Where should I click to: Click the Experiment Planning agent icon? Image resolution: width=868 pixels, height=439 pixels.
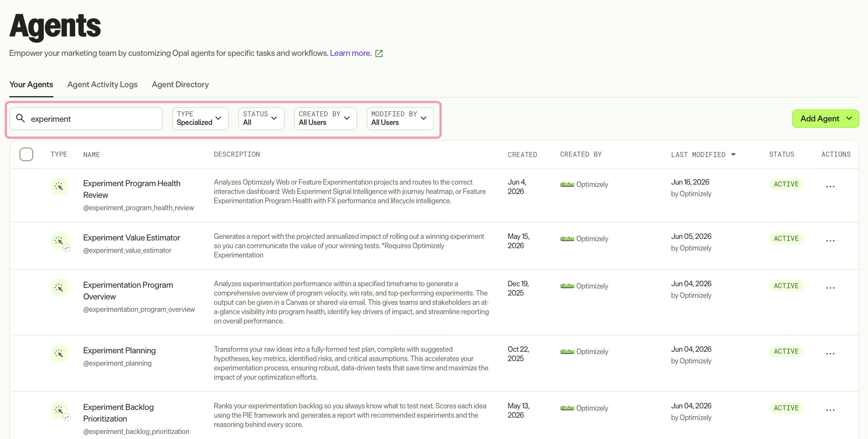coord(59,353)
